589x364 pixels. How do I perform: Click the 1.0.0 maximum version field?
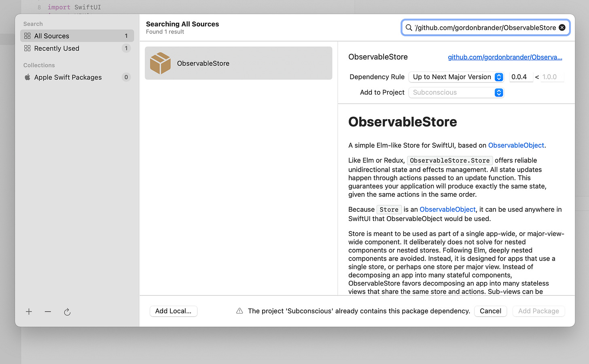[552, 77]
